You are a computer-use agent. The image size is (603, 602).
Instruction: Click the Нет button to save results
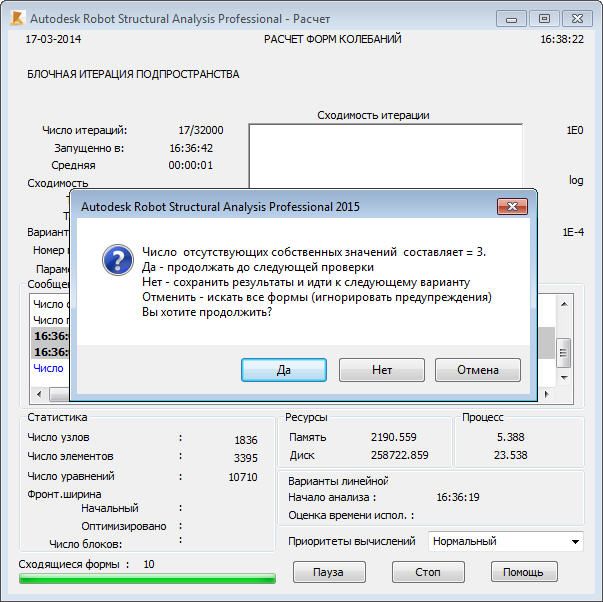[381, 370]
